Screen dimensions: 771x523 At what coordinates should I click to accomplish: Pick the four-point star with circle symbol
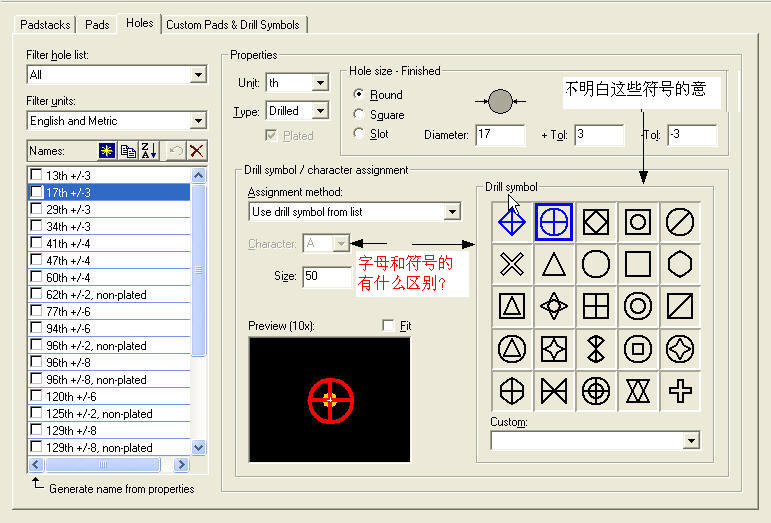554,307
